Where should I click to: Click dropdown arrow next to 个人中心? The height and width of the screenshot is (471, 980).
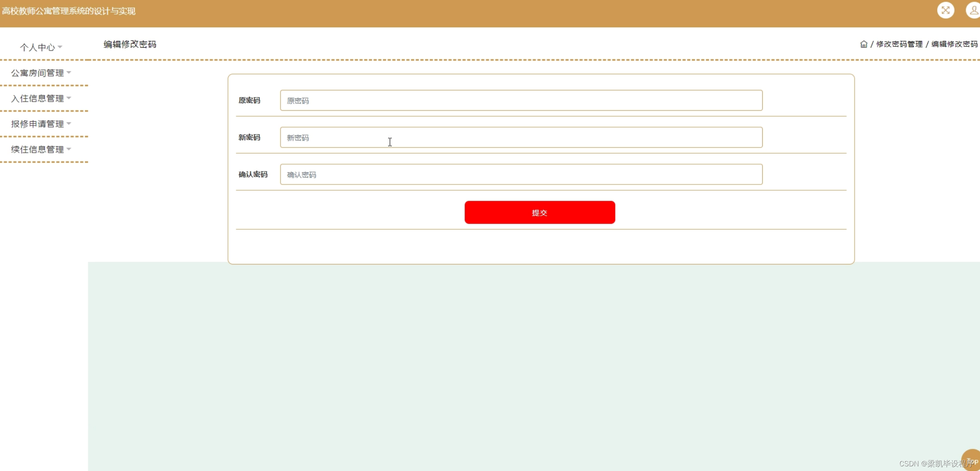pos(60,47)
